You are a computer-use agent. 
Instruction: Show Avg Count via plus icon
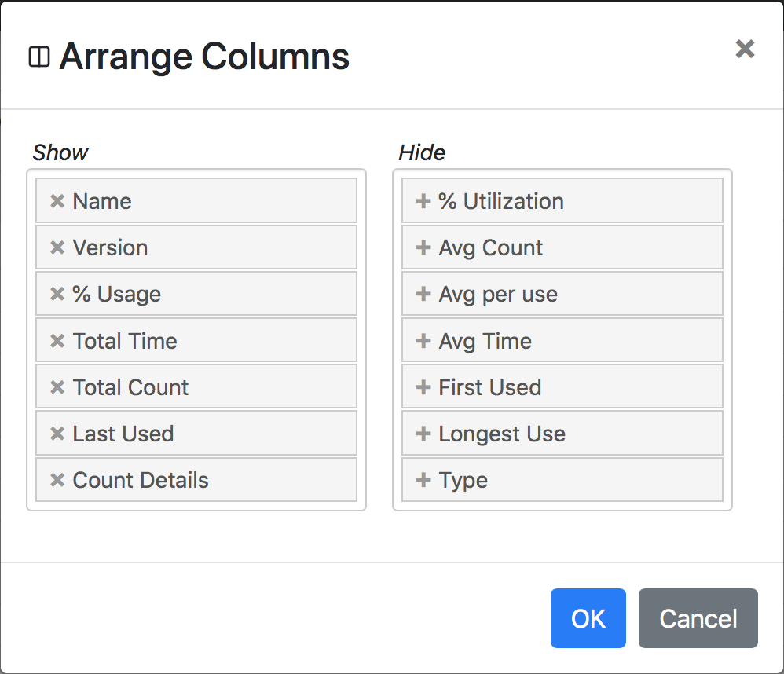click(423, 247)
